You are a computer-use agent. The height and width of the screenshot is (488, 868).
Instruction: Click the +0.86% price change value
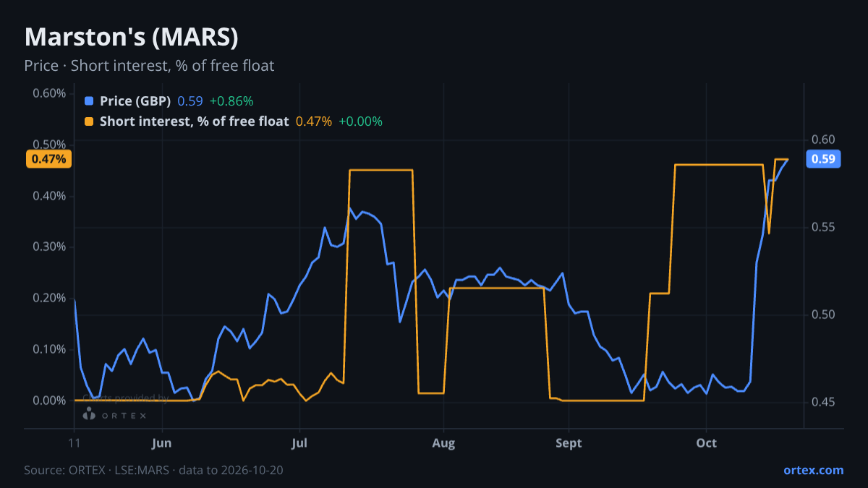coord(231,101)
